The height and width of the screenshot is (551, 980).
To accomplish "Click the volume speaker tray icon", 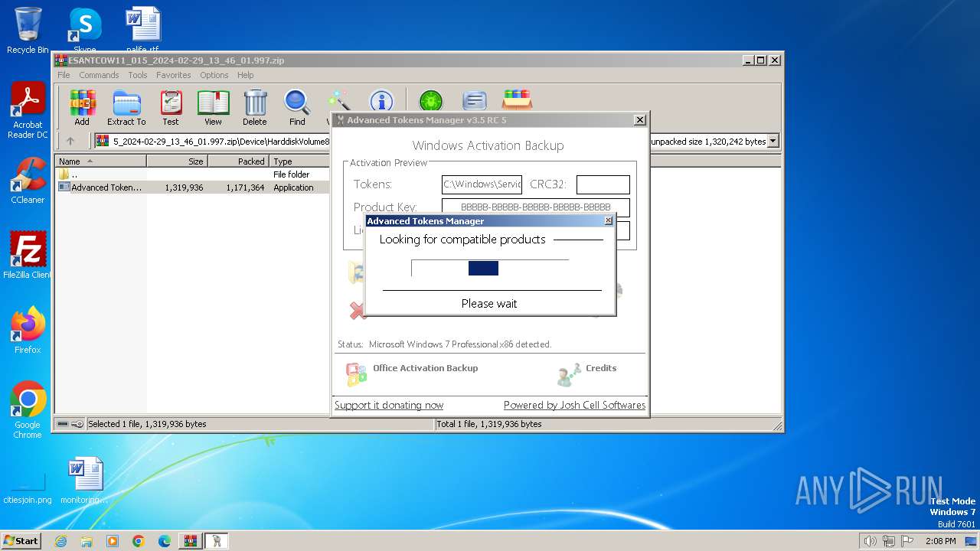I will coord(870,541).
